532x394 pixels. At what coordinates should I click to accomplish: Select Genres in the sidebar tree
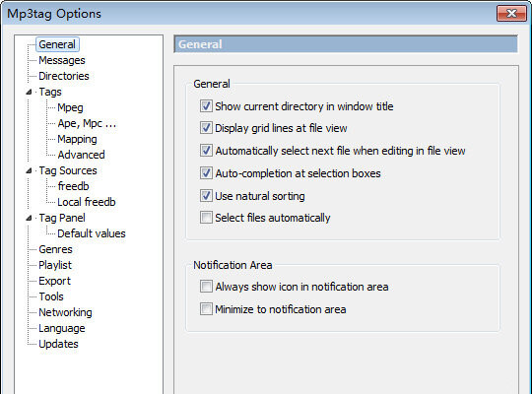(55, 249)
